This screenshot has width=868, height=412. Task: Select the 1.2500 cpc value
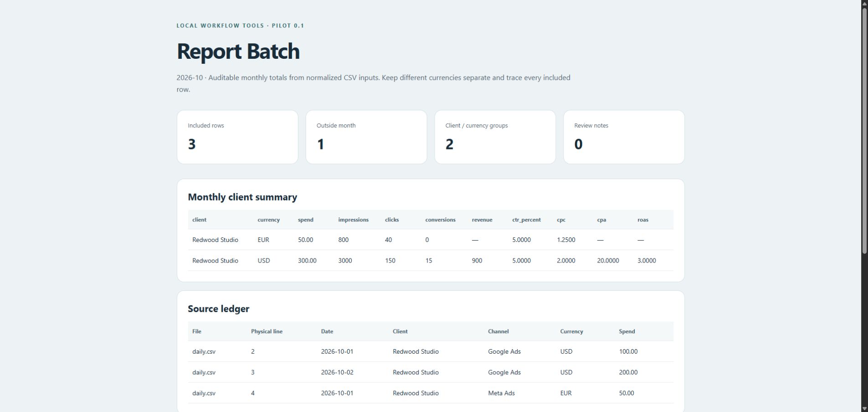pyautogui.click(x=566, y=240)
